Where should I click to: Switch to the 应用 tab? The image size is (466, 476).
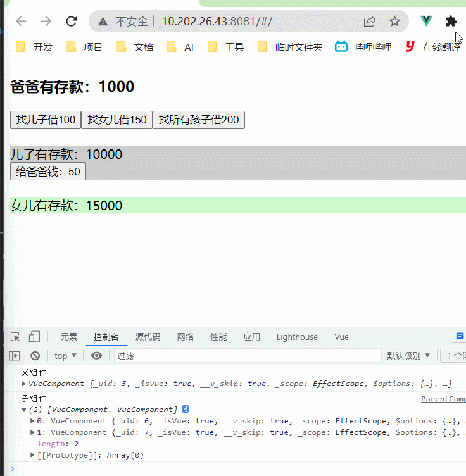point(251,337)
